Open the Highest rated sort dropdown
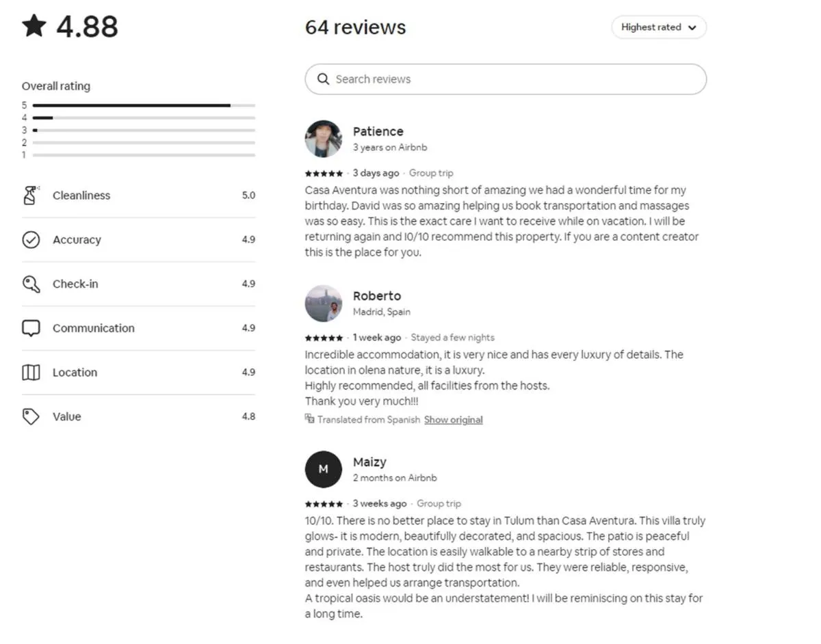821x644 pixels. pyautogui.click(x=658, y=27)
